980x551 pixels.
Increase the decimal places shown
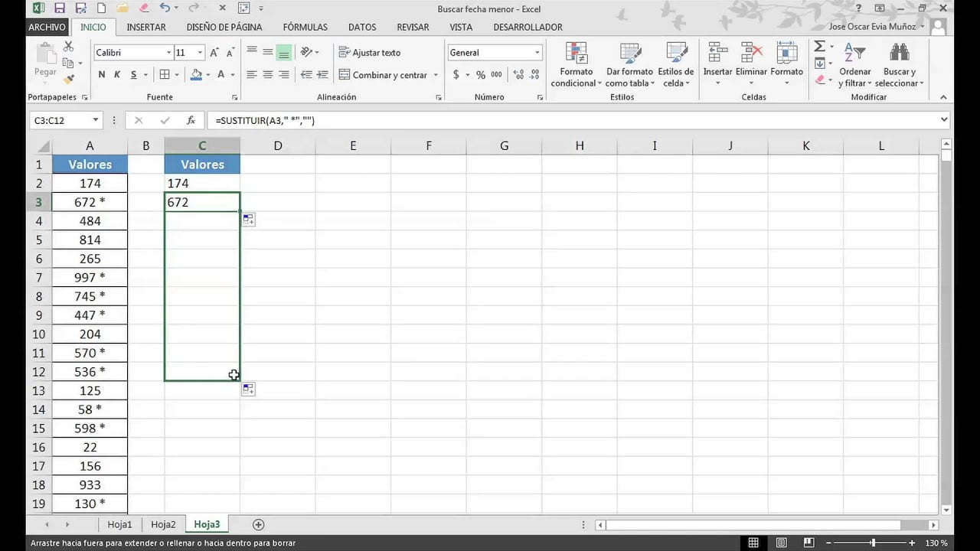coord(519,75)
